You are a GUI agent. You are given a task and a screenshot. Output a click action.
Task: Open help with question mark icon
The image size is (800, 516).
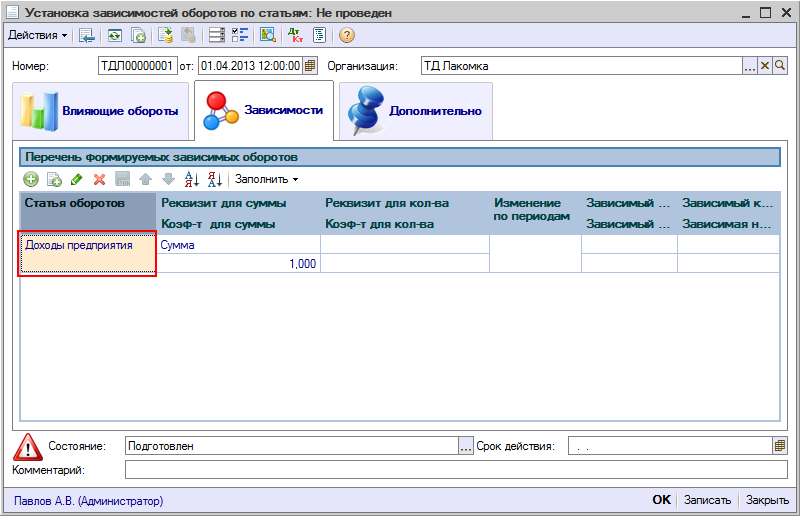pos(347,35)
